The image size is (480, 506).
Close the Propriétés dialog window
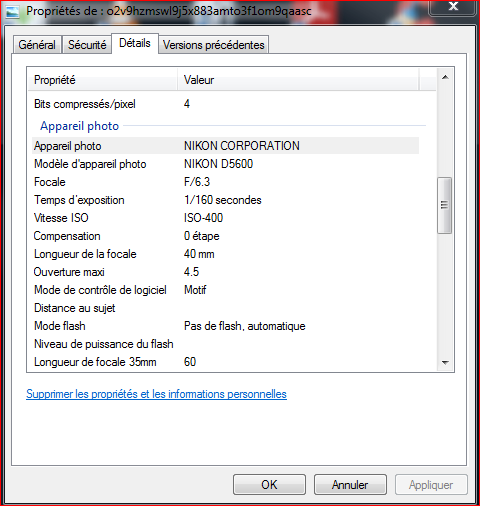453,6
